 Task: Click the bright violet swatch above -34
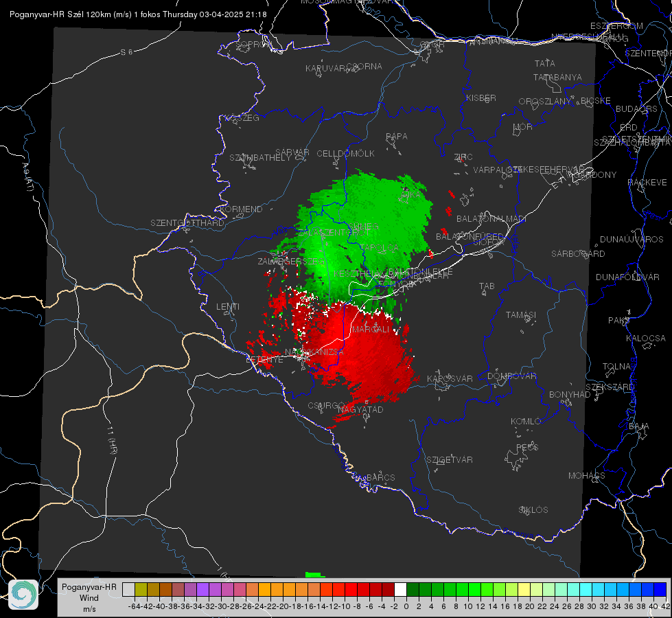pyautogui.click(x=202, y=589)
